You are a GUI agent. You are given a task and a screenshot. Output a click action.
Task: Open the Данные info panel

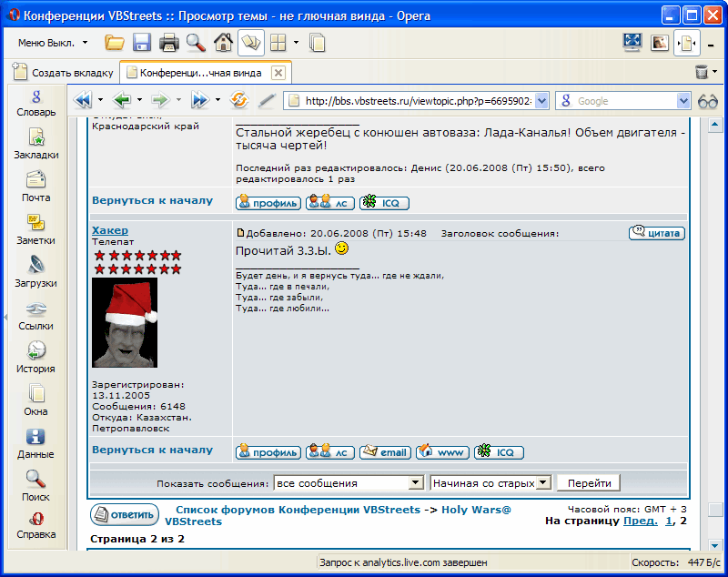pyautogui.click(x=36, y=444)
